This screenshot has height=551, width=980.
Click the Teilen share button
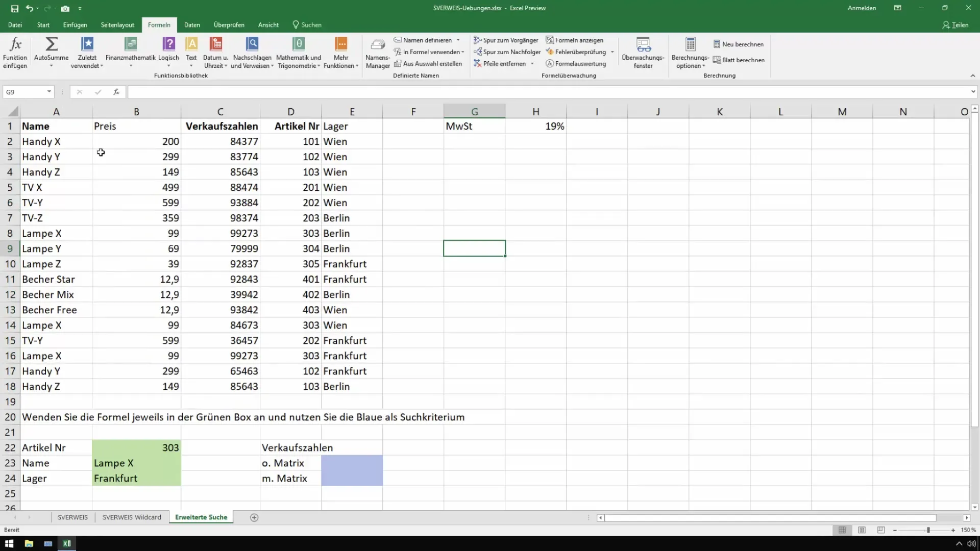point(955,24)
